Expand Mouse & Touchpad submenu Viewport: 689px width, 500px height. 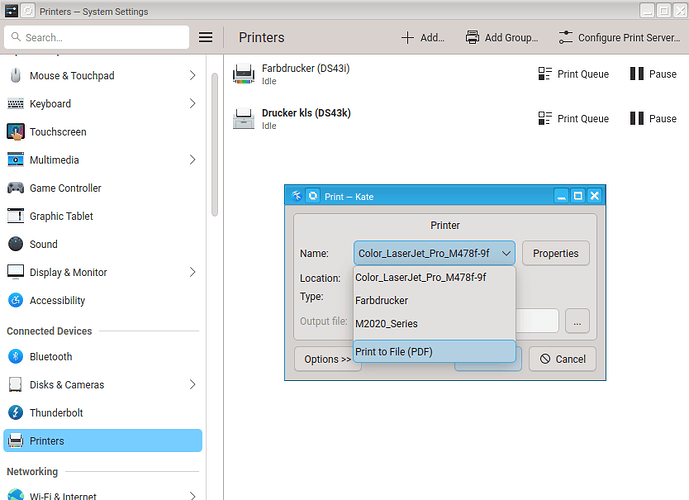click(x=192, y=76)
